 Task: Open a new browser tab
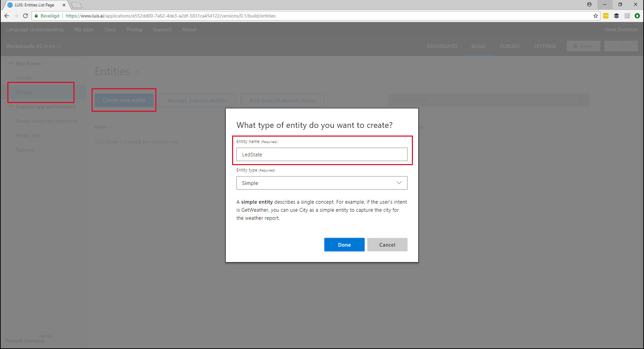(x=76, y=5)
